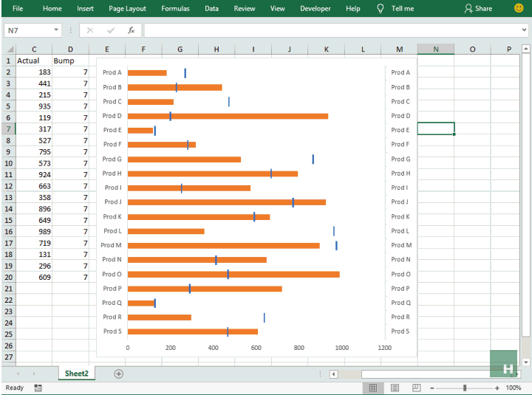
Task: Click the Bump header cell
Action: [70, 61]
